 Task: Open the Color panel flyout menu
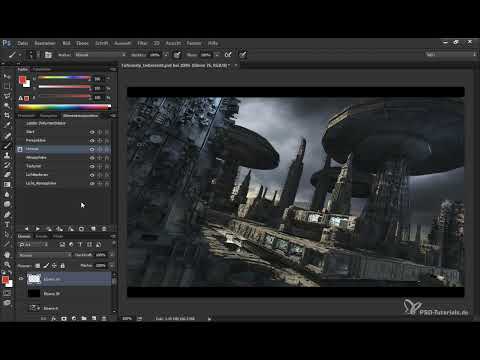click(x=113, y=69)
